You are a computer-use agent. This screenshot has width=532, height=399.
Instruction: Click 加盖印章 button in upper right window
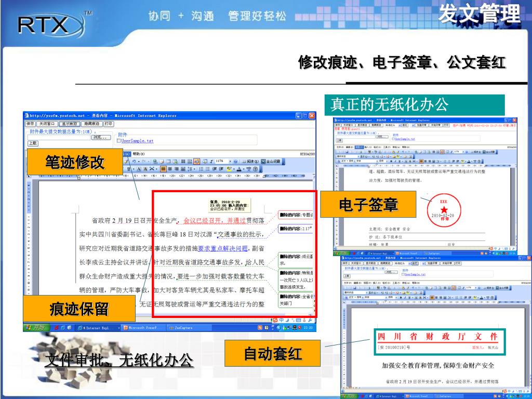(421, 125)
